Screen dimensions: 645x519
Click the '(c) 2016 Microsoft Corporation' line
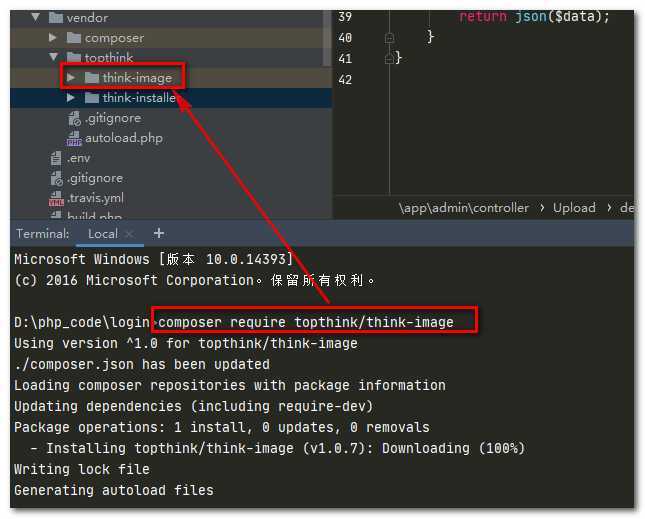tap(194, 280)
